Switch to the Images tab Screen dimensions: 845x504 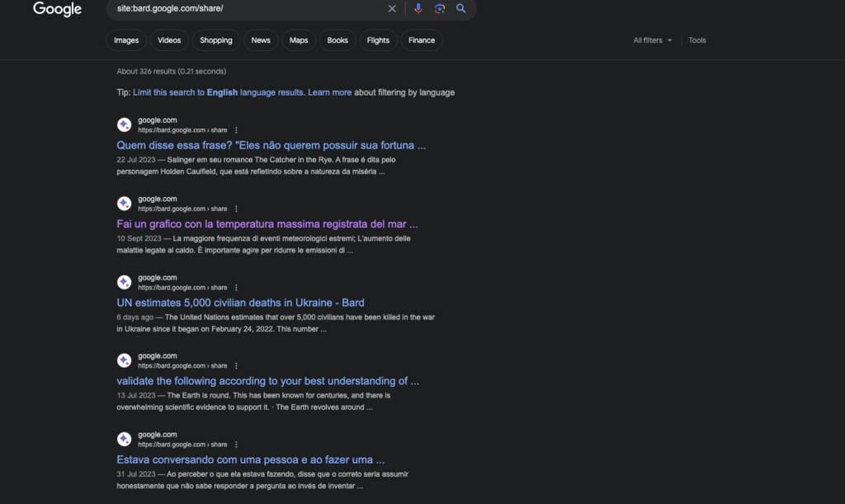point(126,40)
